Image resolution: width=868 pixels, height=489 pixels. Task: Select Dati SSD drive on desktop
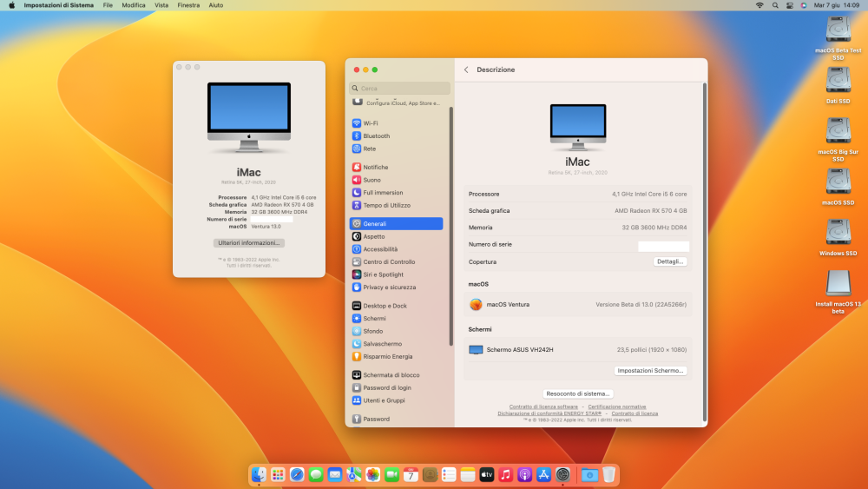pyautogui.click(x=838, y=85)
